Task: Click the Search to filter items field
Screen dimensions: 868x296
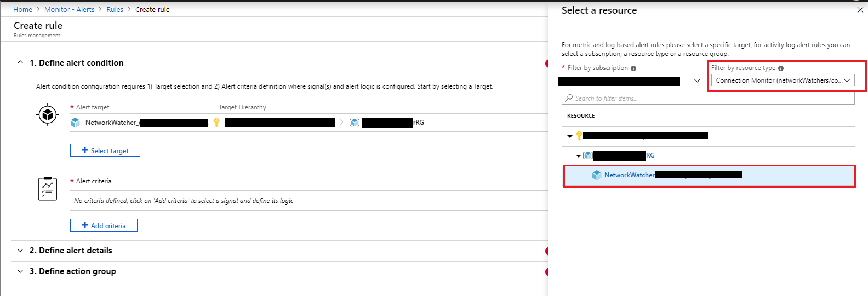Action: [x=708, y=98]
